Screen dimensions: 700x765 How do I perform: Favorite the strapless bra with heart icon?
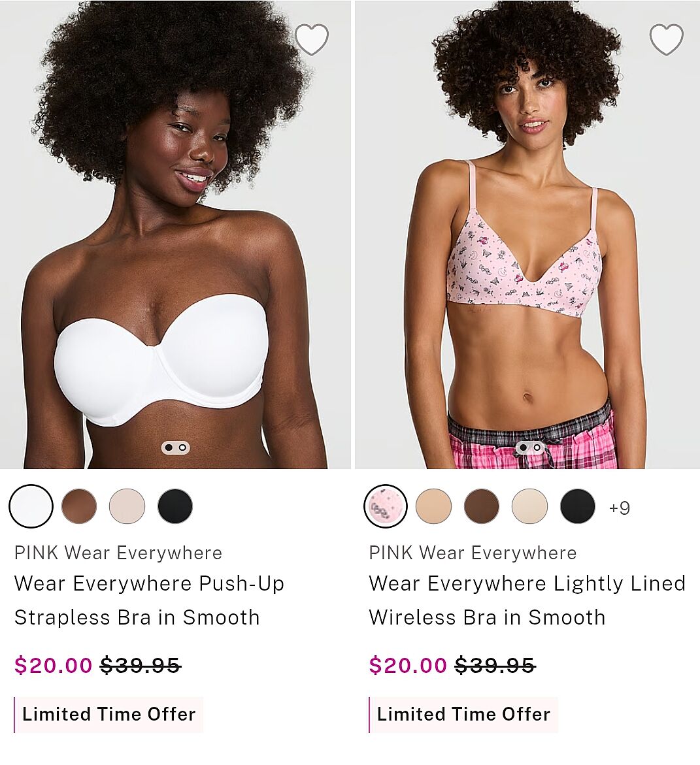[312, 39]
